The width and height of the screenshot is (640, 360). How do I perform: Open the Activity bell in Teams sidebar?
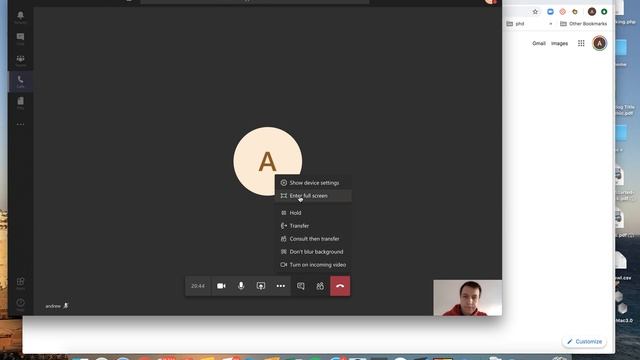click(x=20, y=17)
